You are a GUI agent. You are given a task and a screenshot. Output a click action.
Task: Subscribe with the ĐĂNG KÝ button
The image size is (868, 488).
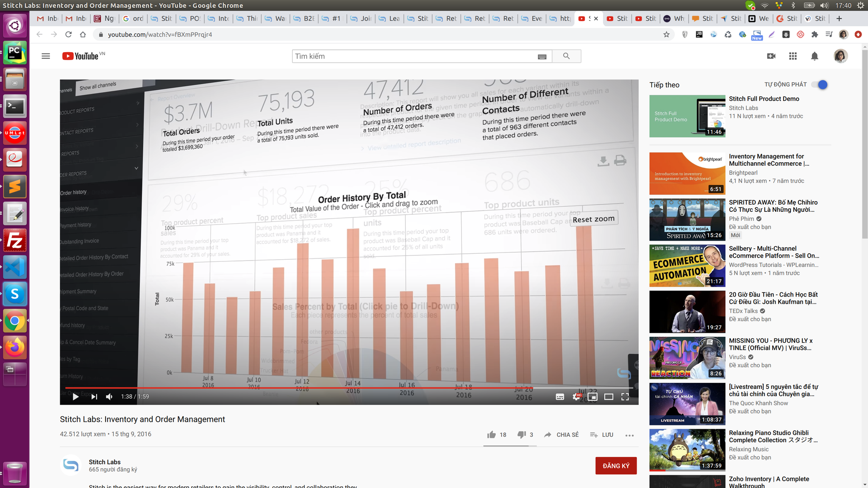pyautogui.click(x=616, y=466)
